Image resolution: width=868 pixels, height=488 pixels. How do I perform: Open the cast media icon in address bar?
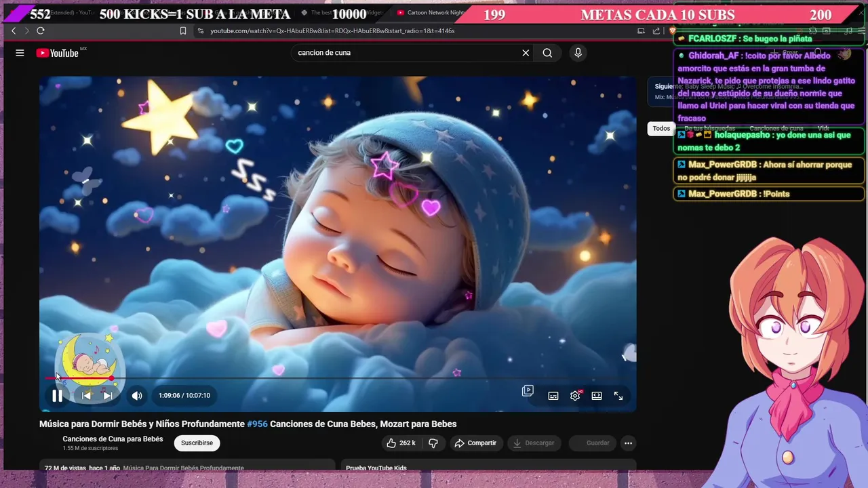[x=641, y=30]
